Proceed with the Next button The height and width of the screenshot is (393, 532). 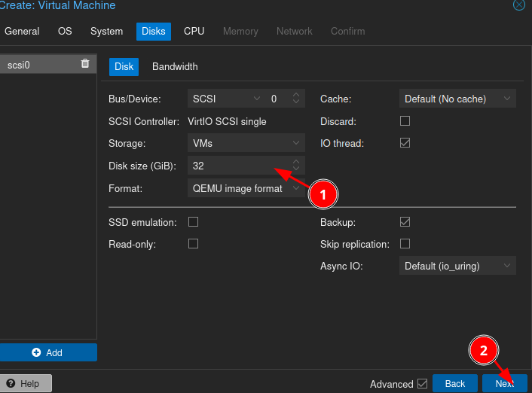pos(504,384)
